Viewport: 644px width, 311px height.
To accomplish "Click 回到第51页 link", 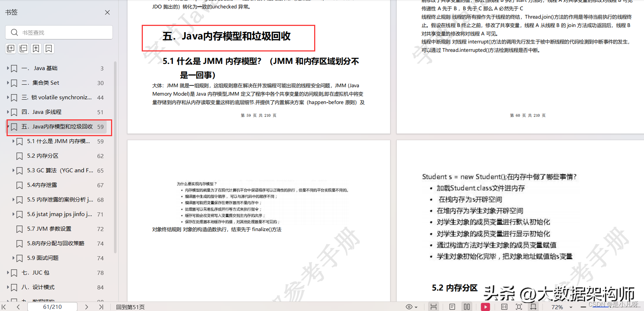I will (130, 307).
